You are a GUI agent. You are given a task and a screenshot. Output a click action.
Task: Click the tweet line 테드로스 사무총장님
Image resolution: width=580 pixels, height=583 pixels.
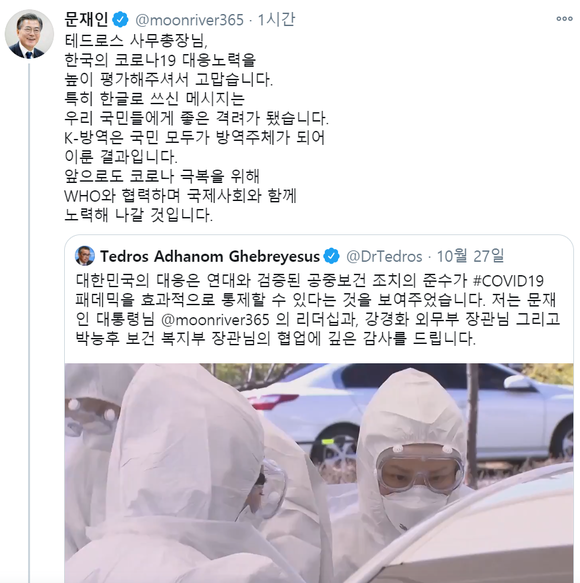[136, 41]
